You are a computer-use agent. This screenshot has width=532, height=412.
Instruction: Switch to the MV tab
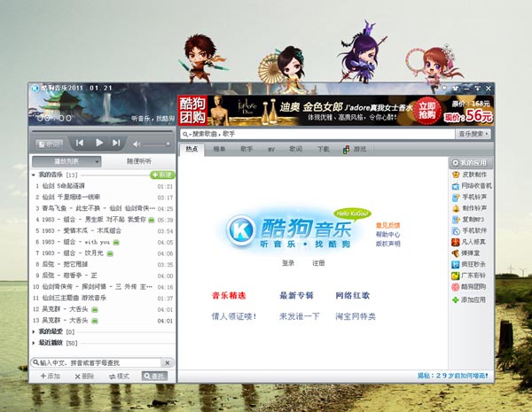click(271, 150)
